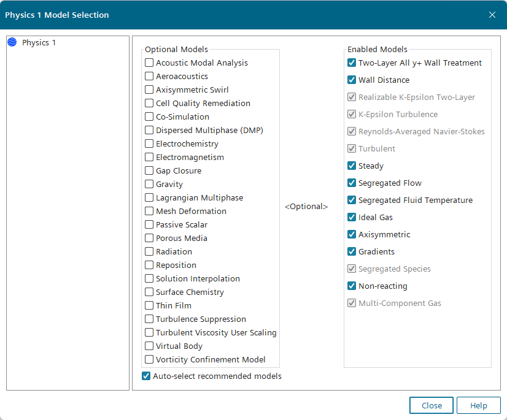
Task: Select Physics 1 in the left list
Action: 39,42
